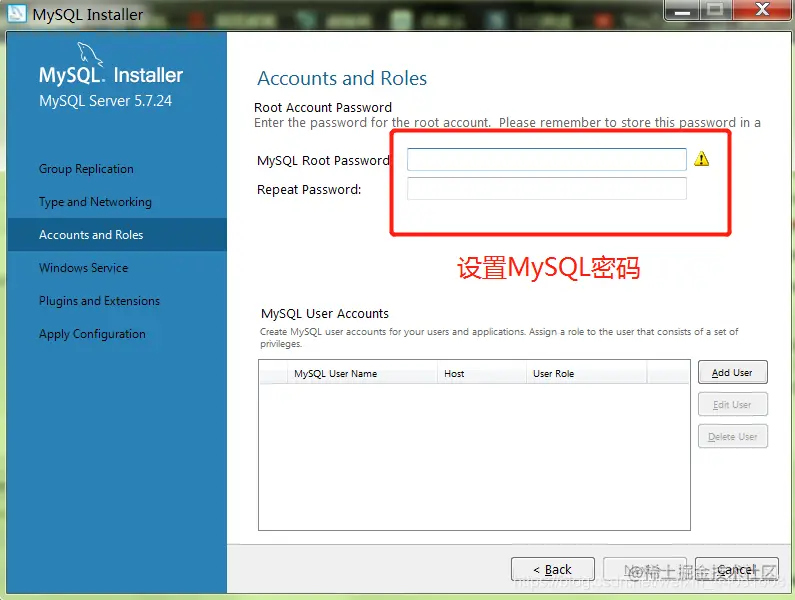This screenshot has width=795, height=600.
Task: Select the Accounts and Roles step
Action: pyautogui.click(x=117, y=235)
